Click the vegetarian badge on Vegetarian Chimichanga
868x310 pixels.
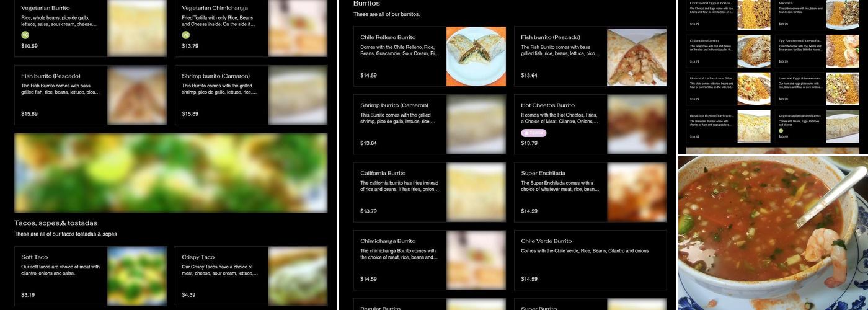point(186,35)
